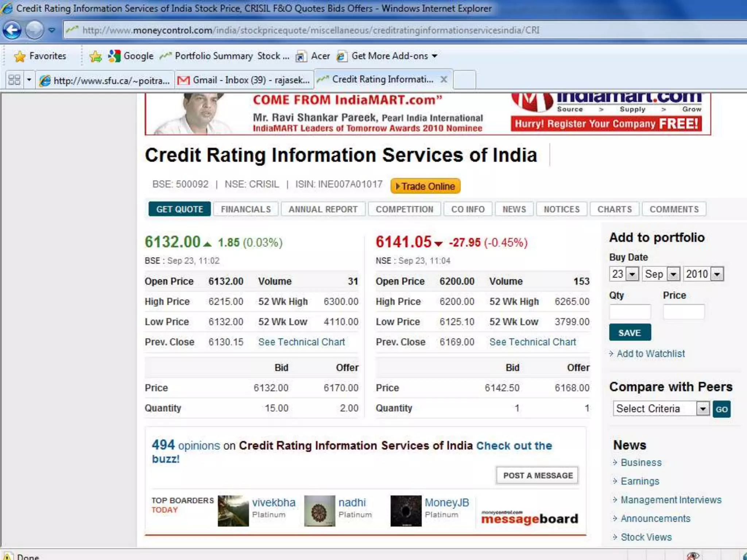Click the Add to Favorites Bar star icon
747x560 pixels.
pyautogui.click(x=95, y=56)
